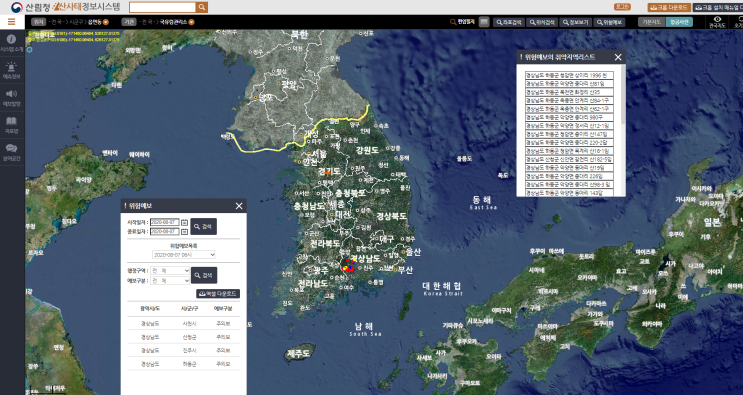The width and height of the screenshot is (743, 395).
Task: Expand the 국유림관리소 agency dropdown arrow
Action: (x=191, y=22)
